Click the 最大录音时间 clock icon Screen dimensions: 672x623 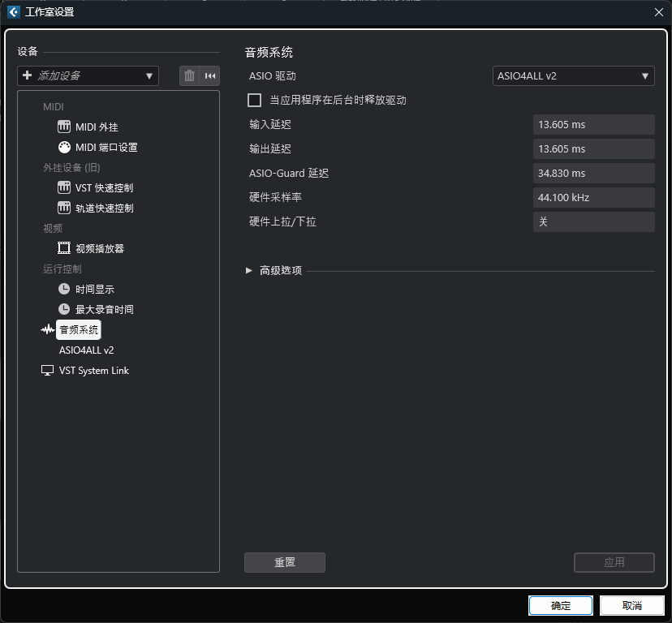coord(64,309)
